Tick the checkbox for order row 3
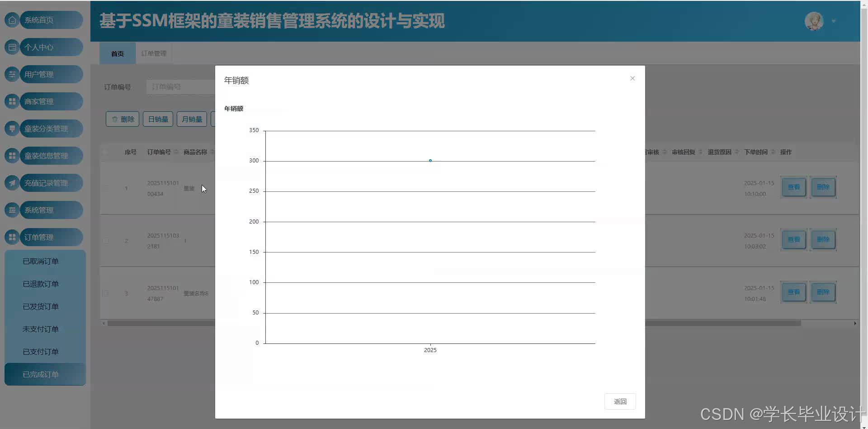The width and height of the screenshot is (868, 429). (106, 293)
